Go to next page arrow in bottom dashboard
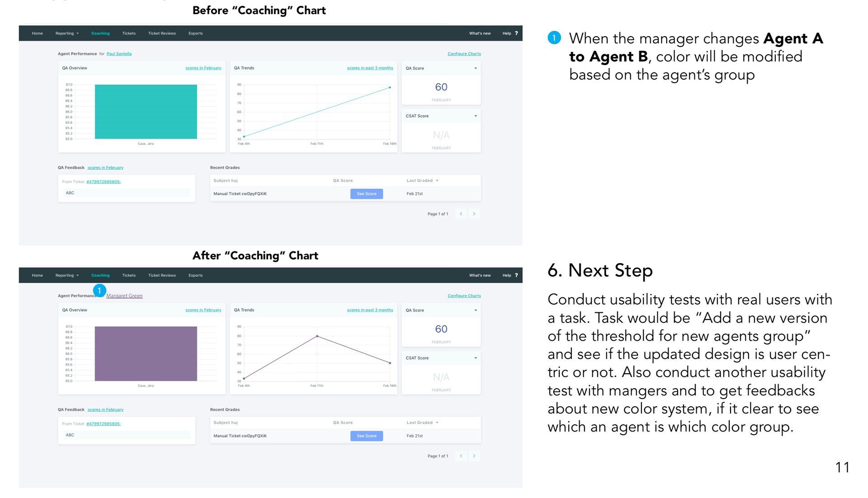The height and width of the screenshot is (498, 868). 474,456
